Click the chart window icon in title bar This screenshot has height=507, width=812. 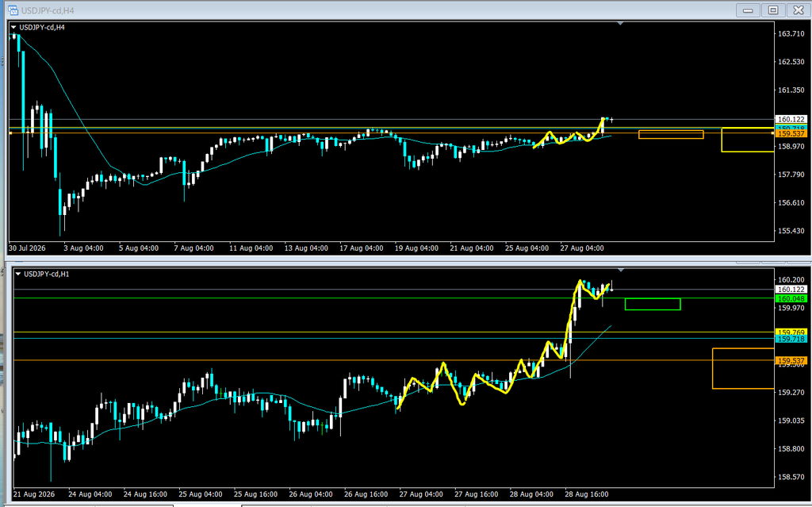(x=13, y=10)
